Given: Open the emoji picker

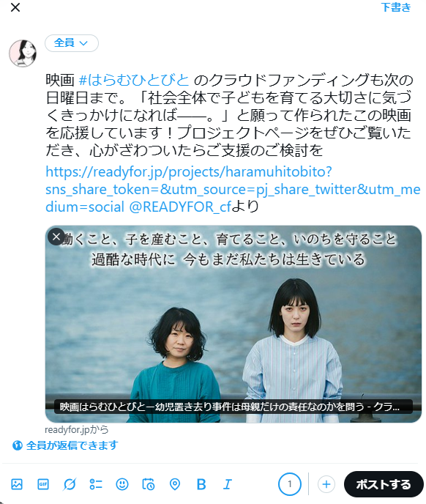Looking at the screenshot, I should (122, 483).
